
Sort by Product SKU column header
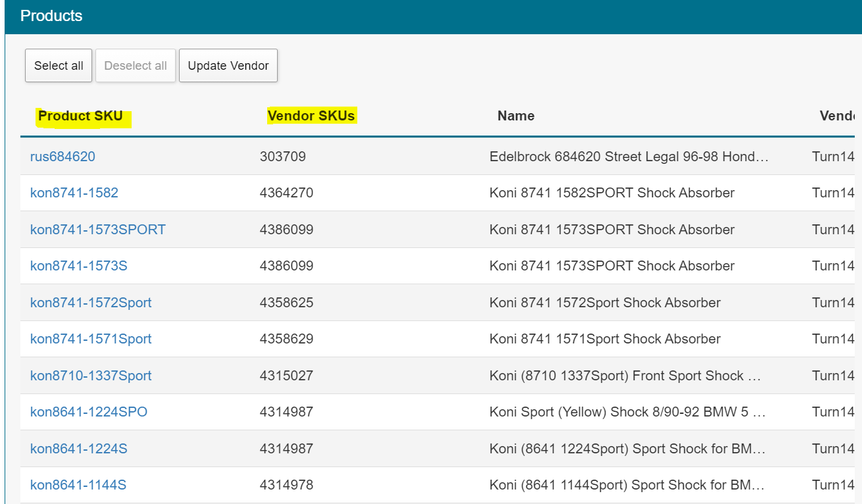[x=80, y=116]
